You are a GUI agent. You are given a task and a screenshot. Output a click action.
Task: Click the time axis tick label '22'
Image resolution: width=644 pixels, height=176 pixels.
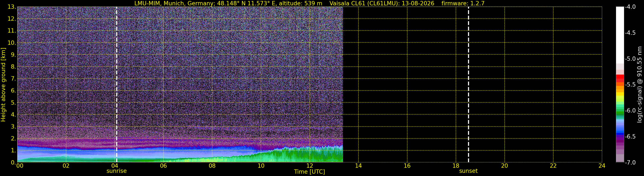[x=553, y=166]
